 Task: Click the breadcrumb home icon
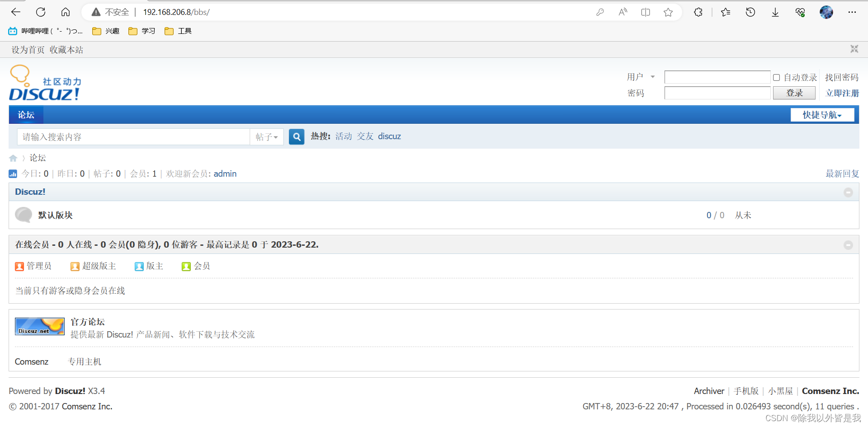point(13,158)
